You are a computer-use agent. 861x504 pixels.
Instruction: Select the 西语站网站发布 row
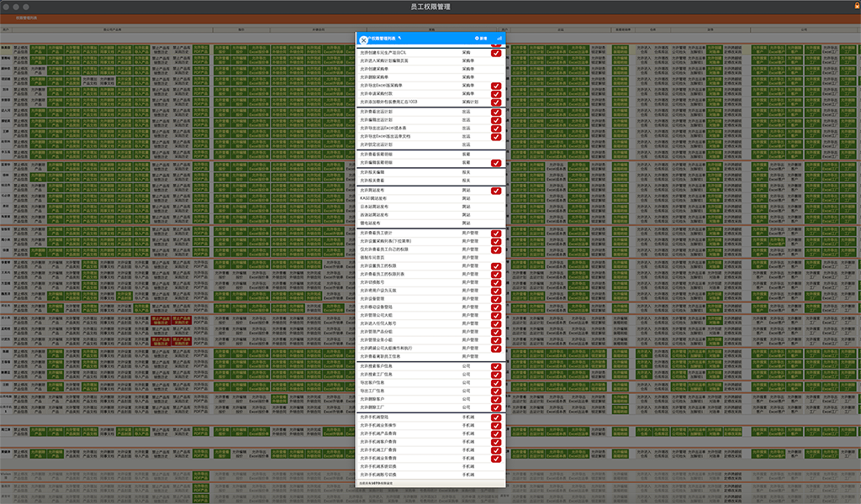click(430, 215)
